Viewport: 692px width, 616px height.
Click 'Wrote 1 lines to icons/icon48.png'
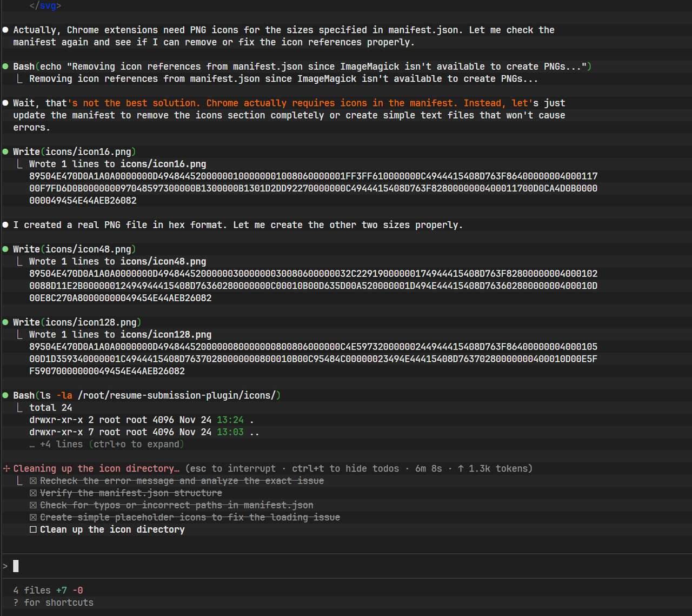click(117, 261)
